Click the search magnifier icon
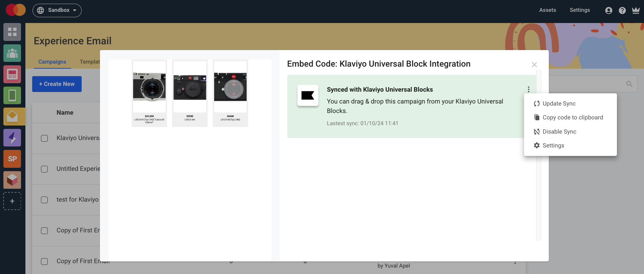 (x=629, y=84)
